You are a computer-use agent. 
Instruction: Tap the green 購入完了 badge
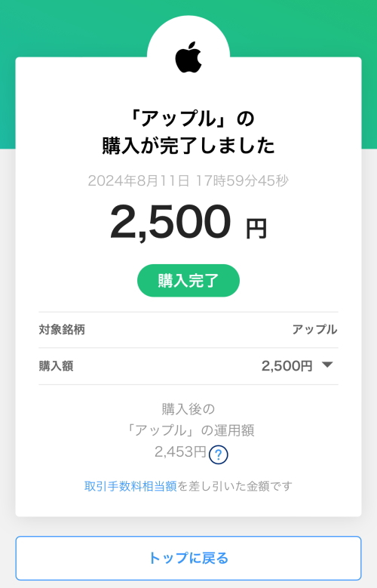pyautogui.click(x=188, y=281)
